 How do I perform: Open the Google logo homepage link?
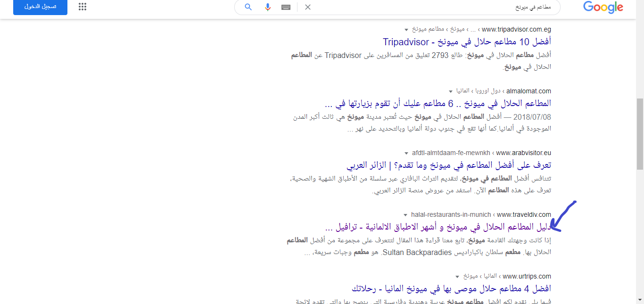click(603, 8)
